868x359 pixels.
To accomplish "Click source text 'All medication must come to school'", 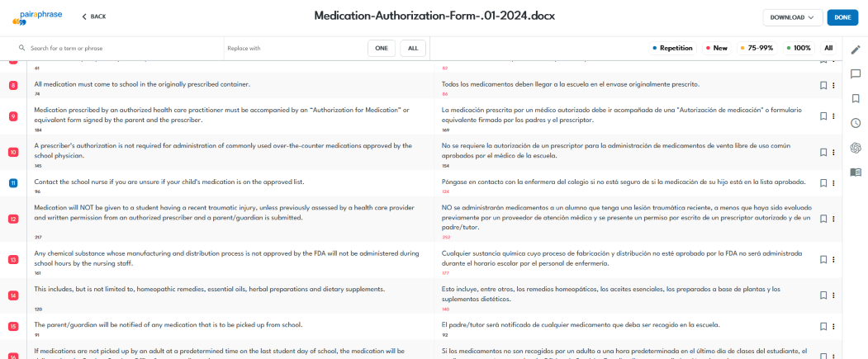I will pos(142,85).
